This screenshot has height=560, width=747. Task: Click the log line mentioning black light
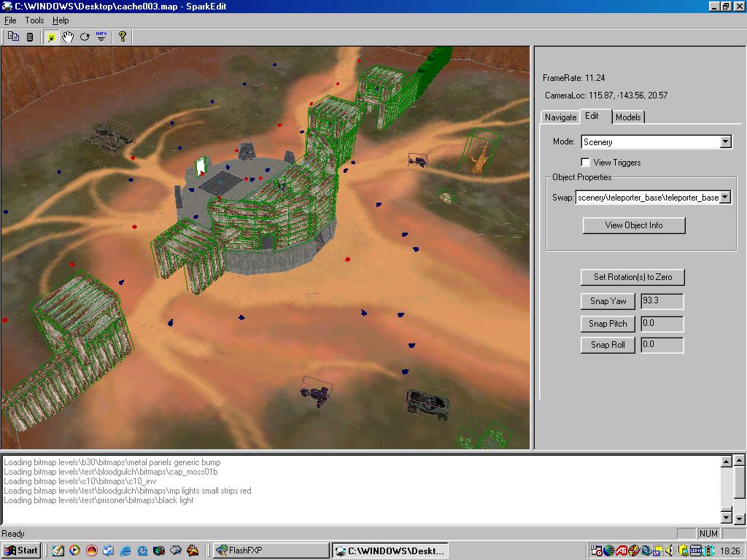pyautogui.click(x=98, y=500)
